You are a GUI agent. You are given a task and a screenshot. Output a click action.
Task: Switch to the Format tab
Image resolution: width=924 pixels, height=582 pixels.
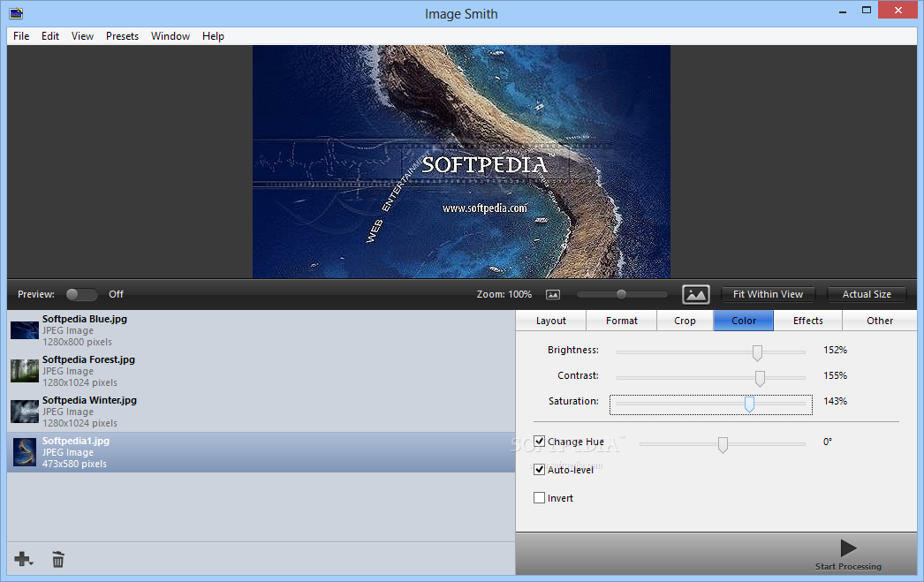[622, 321]
